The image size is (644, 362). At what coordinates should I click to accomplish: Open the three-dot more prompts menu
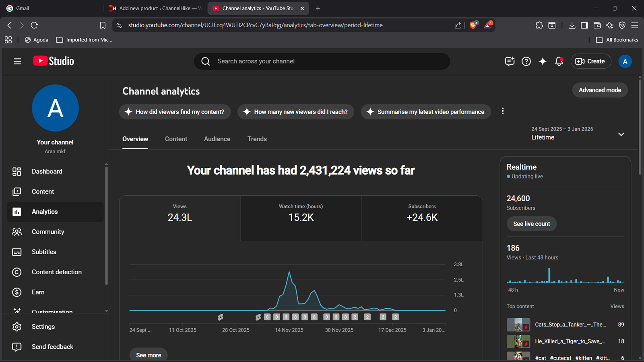[x=502, y=111]
